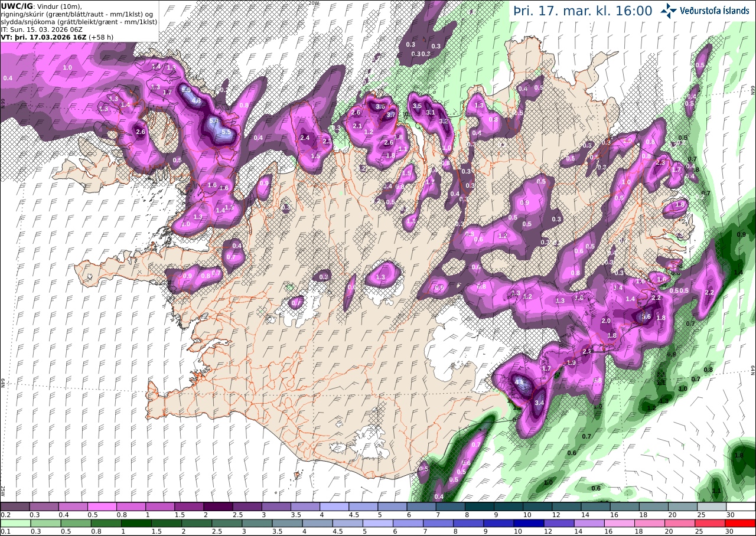Click the 3.4 snowfall value in southeast

tap(539, 403)
